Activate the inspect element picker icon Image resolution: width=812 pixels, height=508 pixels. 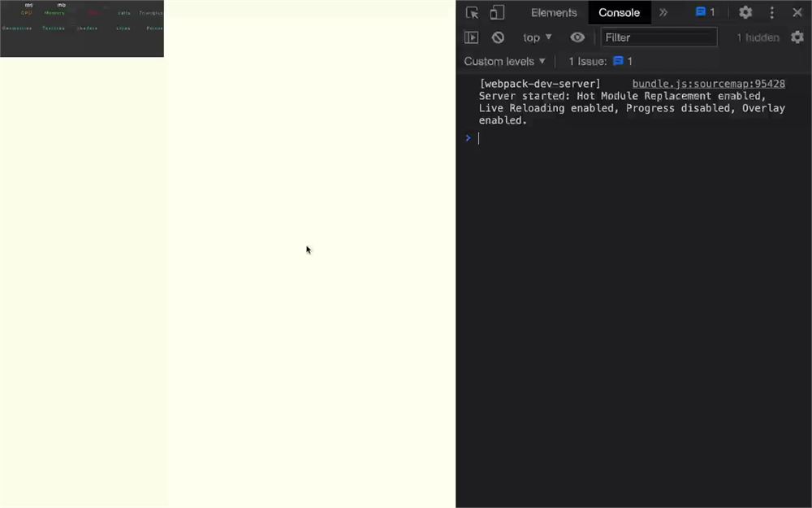click(x=472, y=12)
